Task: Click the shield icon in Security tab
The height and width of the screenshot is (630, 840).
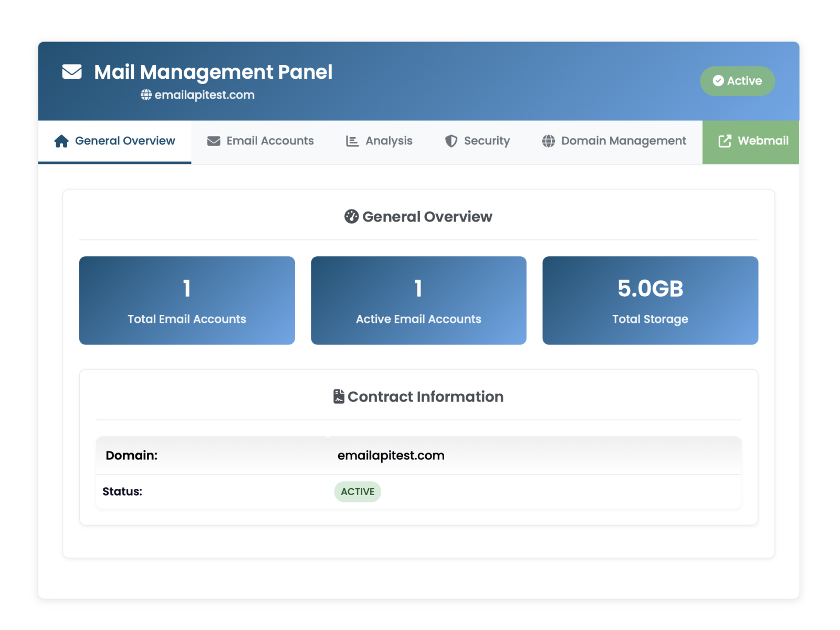Action: tap(451, 141)
